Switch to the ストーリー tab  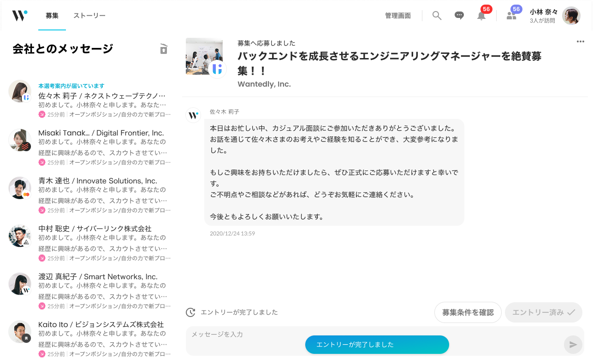tap(89, 15)
